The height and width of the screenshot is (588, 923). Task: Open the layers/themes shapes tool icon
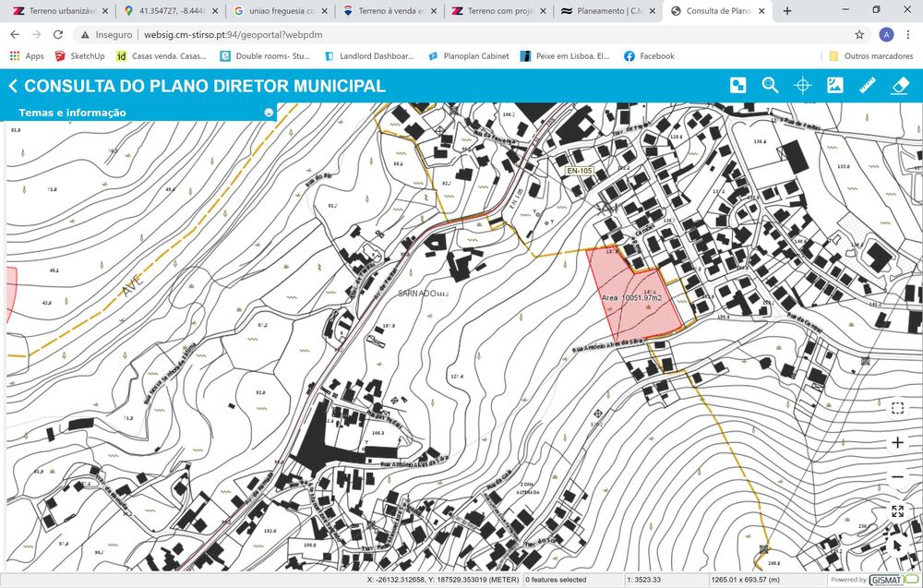pos(737,85)
